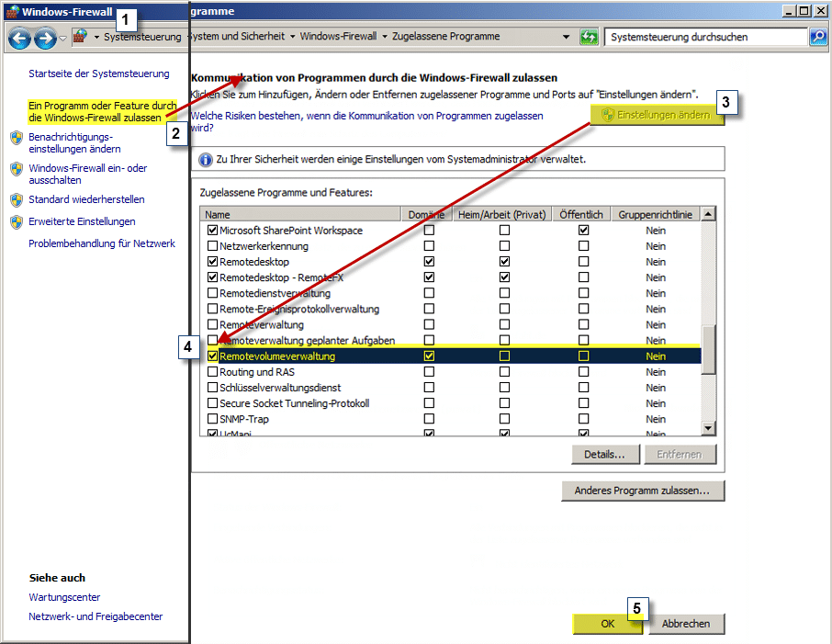Viewport: 832px width, 644px height.
Task: Click the shield icon beside Erweiterte Einstellungen
Action: coord(17,222)
